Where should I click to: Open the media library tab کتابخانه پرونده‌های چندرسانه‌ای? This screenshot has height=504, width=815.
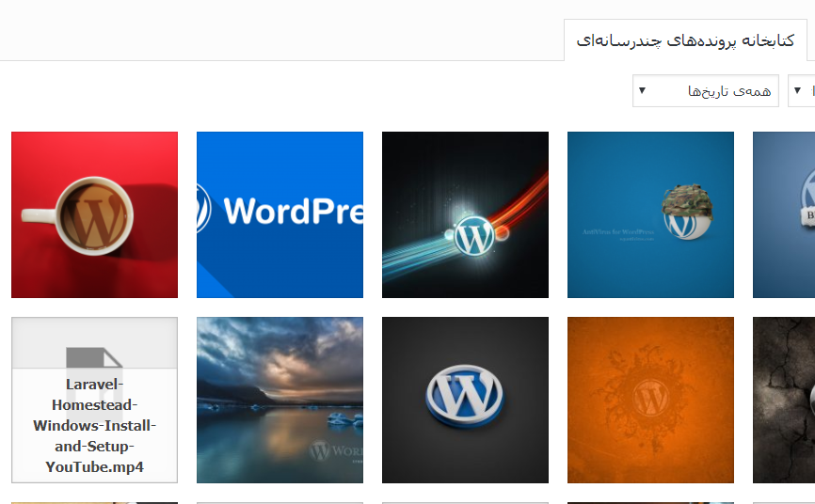point(685,40)
